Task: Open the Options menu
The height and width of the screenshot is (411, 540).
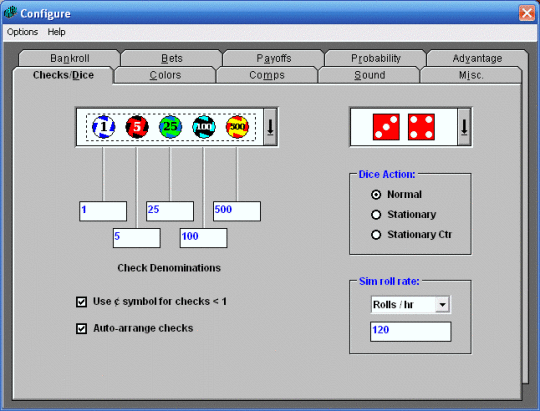Action: point(22,32)
